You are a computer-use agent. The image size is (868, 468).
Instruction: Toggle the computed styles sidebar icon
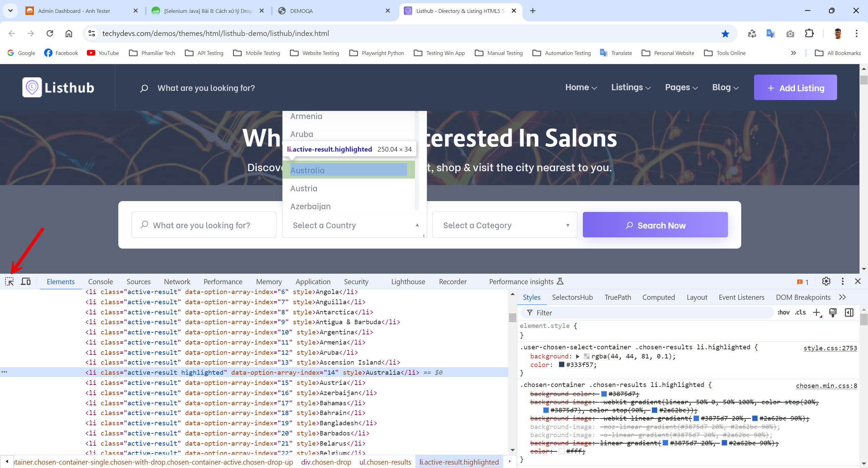coord(849,313)
